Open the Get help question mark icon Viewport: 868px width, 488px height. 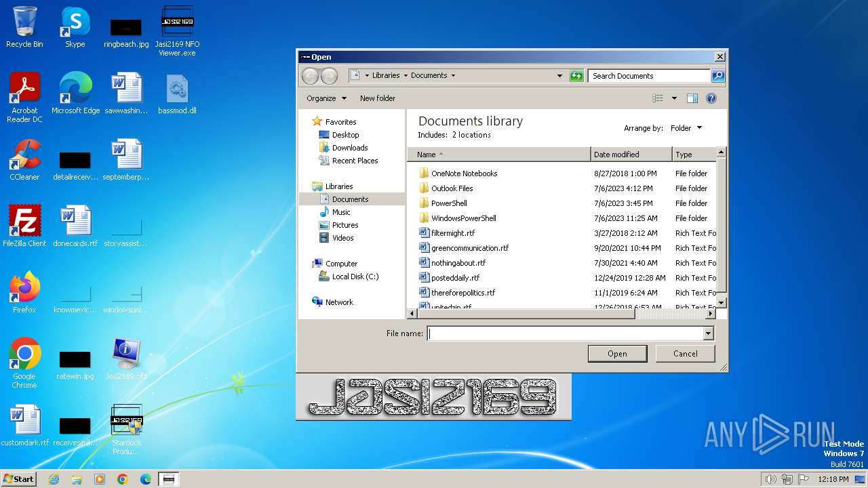[711, 98]
